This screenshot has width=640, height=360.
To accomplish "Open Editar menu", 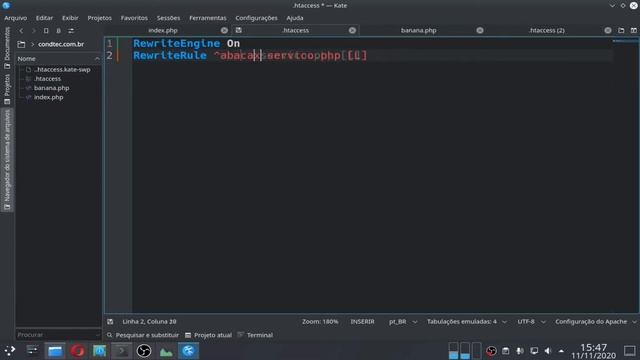I will click(x=44, y=18).
